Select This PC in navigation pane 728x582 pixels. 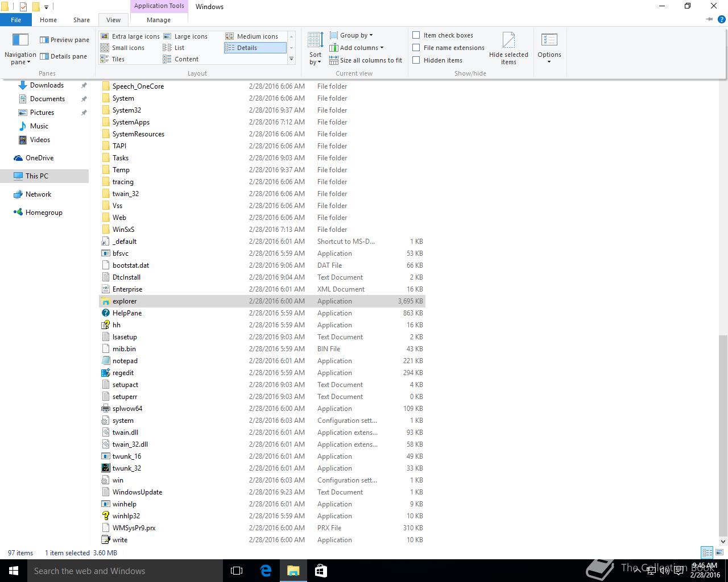click(44, 176)
